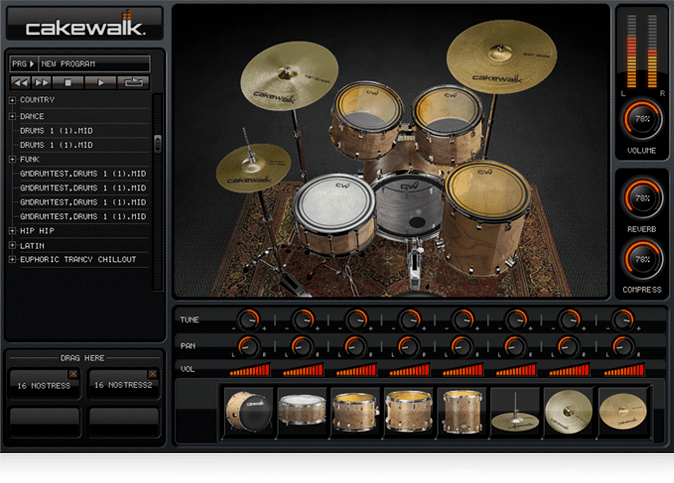Select the crash cymbal pad thumbnail
674x483 pixels.
click(568, 412)
